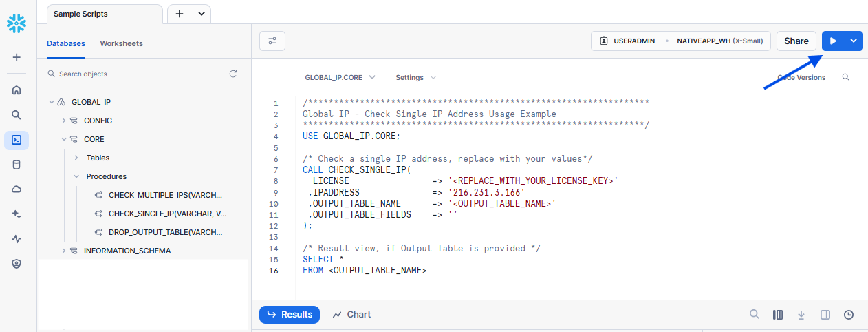This screenshot has height=332, width=868.
Task: Search results using magnifier icon in results bar
Action: (755, 315)
